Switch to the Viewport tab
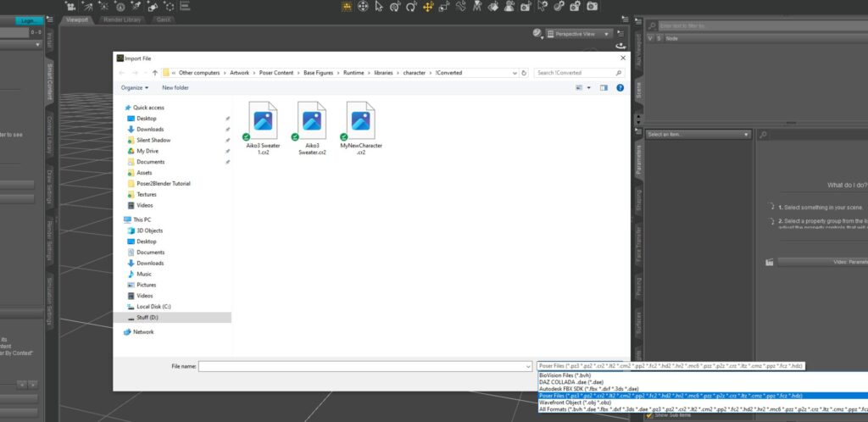 pyautogui.click(x=77, y=19)
